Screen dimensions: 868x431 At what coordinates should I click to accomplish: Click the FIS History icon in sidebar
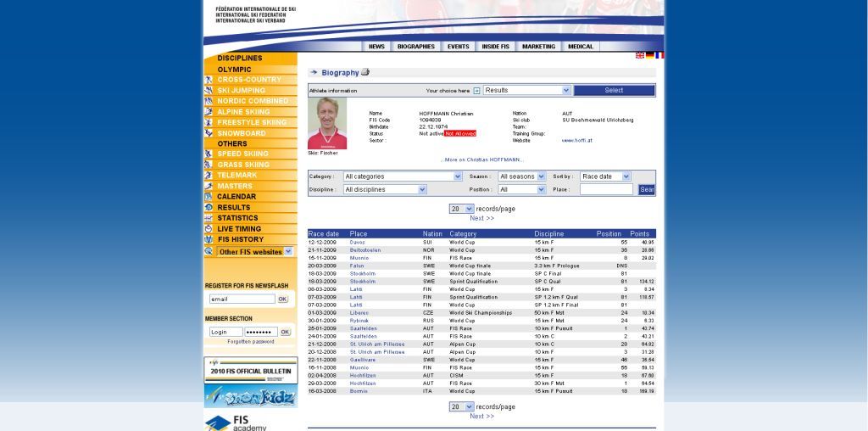coord(209,239)
